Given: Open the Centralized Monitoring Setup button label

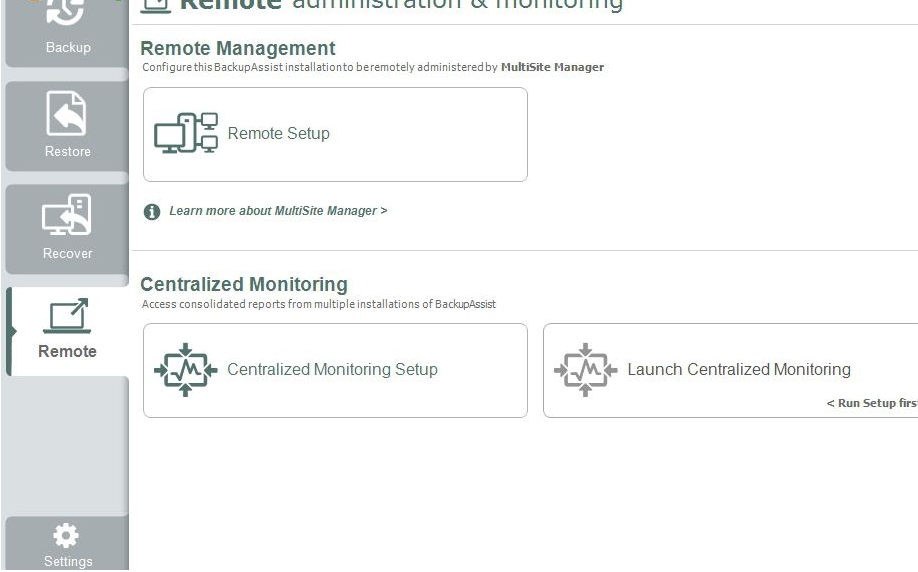Looking at the screenshot, I should tap(332, 369).
